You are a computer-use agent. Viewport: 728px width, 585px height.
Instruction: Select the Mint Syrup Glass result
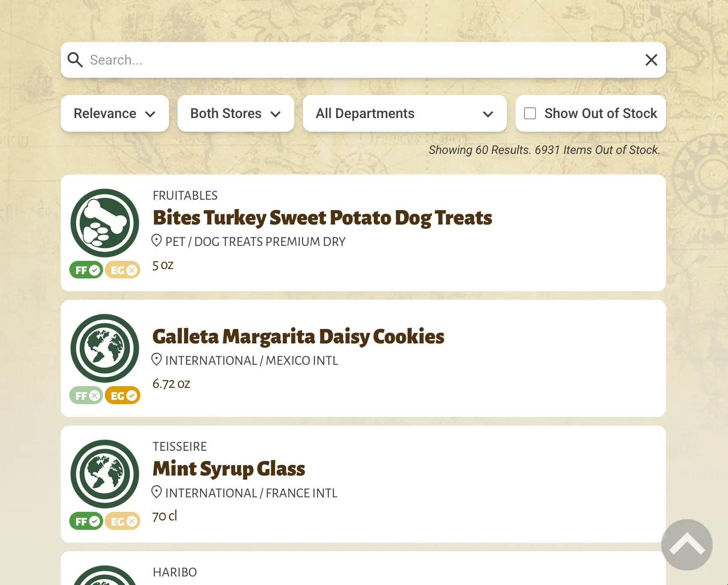point(229,469)
